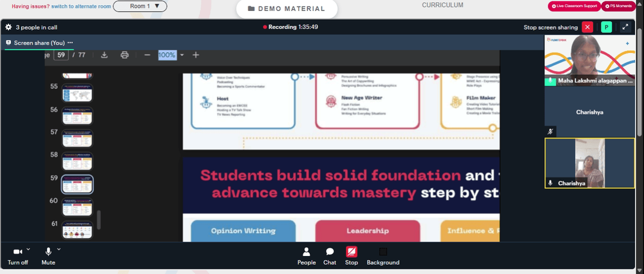Image resolution: width=644 pixels, height=274 pixels.
Task: Click the page number 59 field
Action: [61, 55]
